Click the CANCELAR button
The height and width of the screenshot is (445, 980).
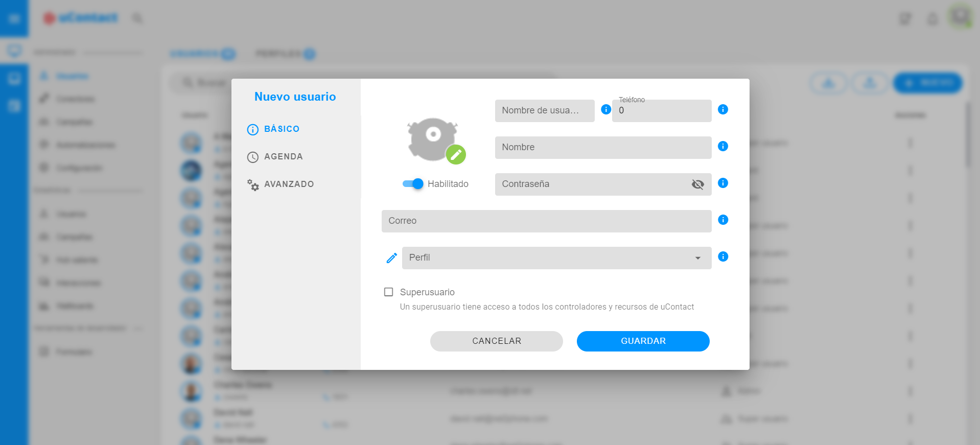coord(497,341)
